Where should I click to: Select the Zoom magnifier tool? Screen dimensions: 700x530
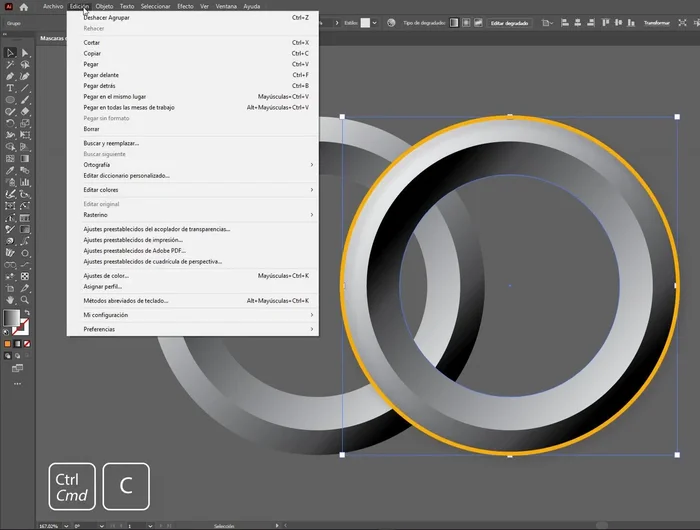[x=25, y=300]
